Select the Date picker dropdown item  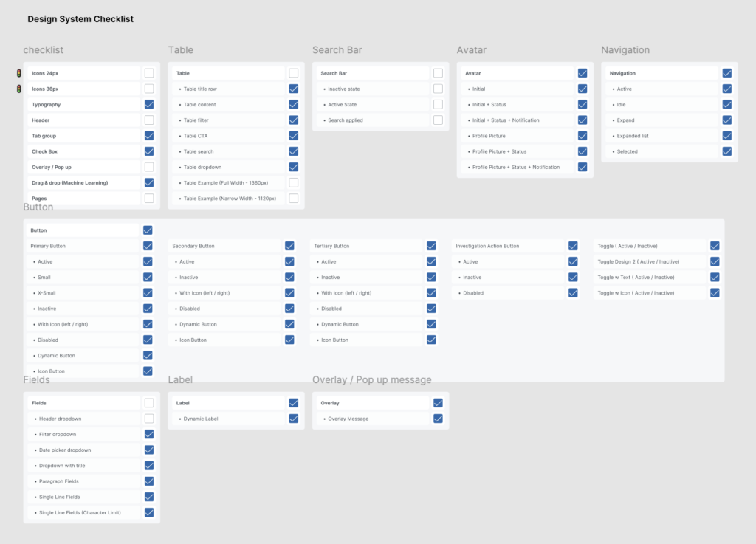point(65,450)
